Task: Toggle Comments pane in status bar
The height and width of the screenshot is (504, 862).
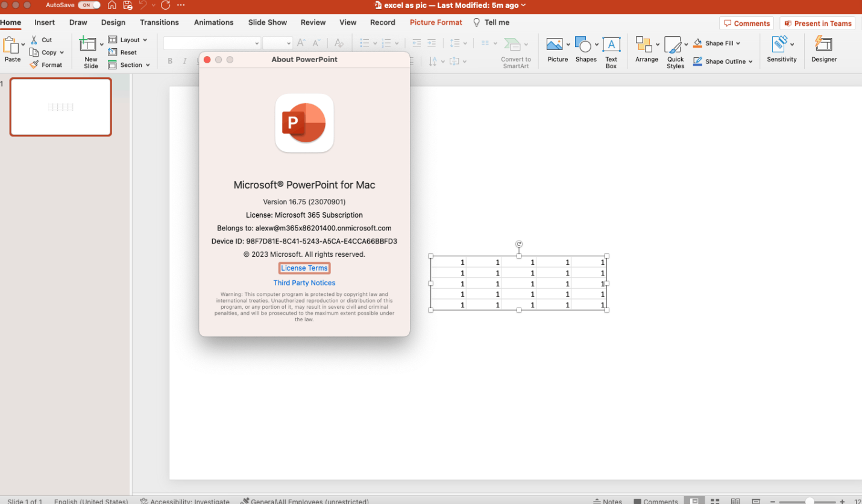Action: (x=656, y=501)
